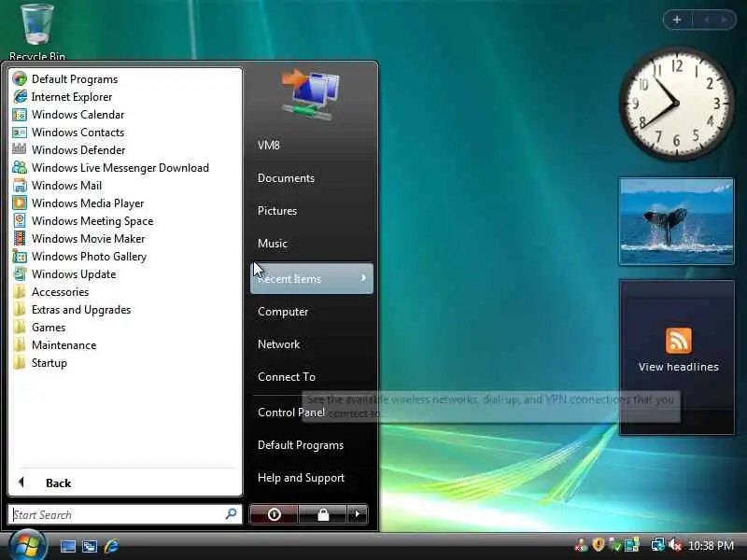This screenshot has width=747, height=560.
Task: Open Default Programs icon in program list
Action: (20, 79)
